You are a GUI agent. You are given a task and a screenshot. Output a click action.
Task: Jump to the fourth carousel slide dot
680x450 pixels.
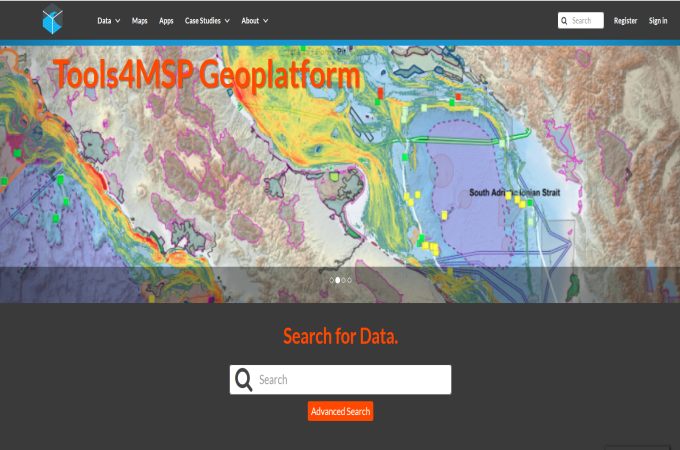click(349, 280)
